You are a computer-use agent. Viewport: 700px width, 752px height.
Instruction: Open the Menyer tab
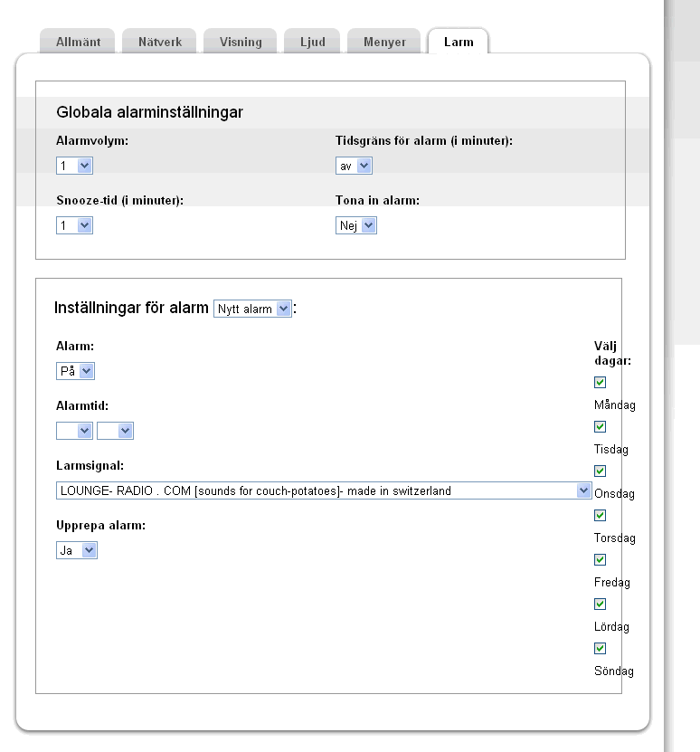[384, 42]
